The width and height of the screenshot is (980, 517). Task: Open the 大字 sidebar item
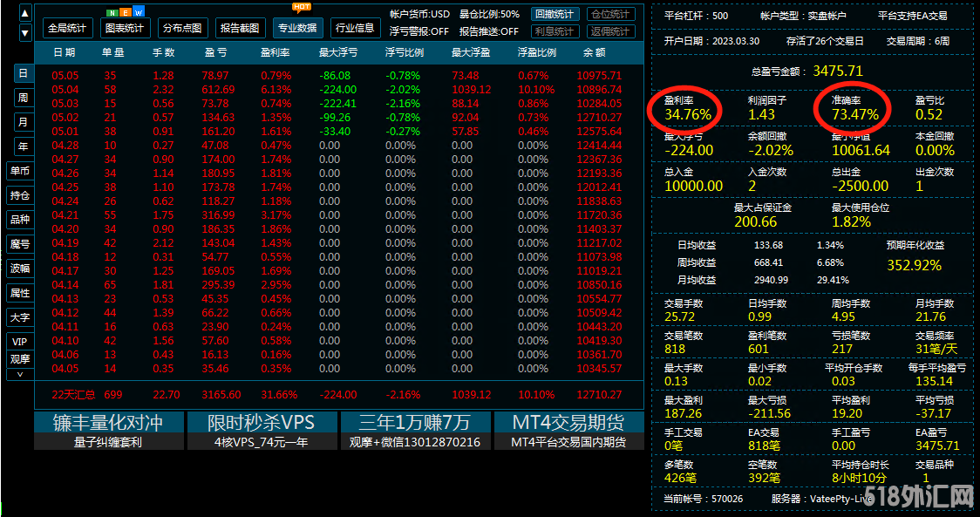20,317
